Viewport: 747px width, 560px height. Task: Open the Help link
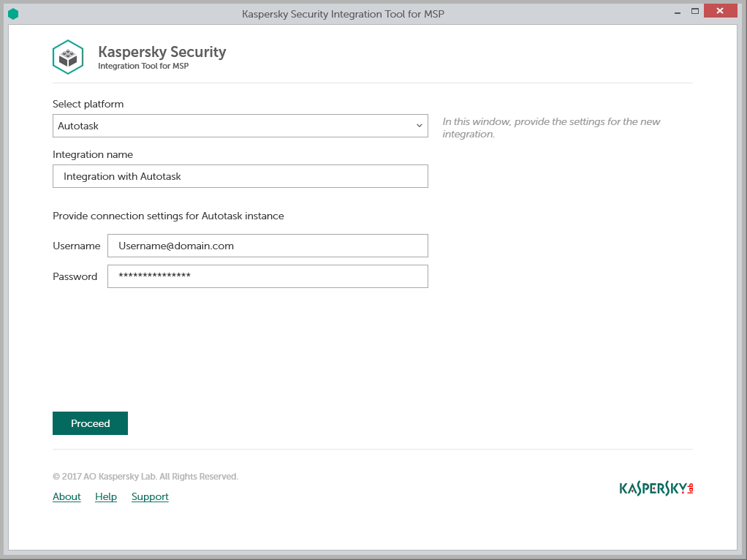coord(106,496)
